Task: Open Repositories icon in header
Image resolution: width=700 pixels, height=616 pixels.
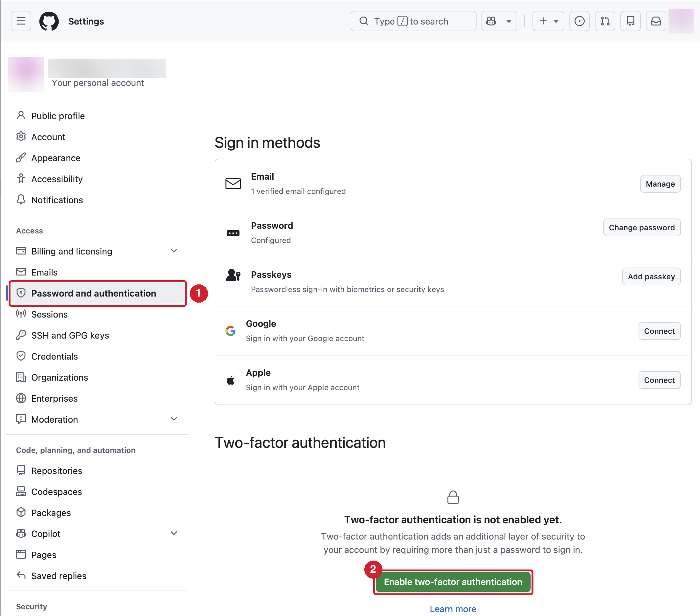Action: (631, 21)
